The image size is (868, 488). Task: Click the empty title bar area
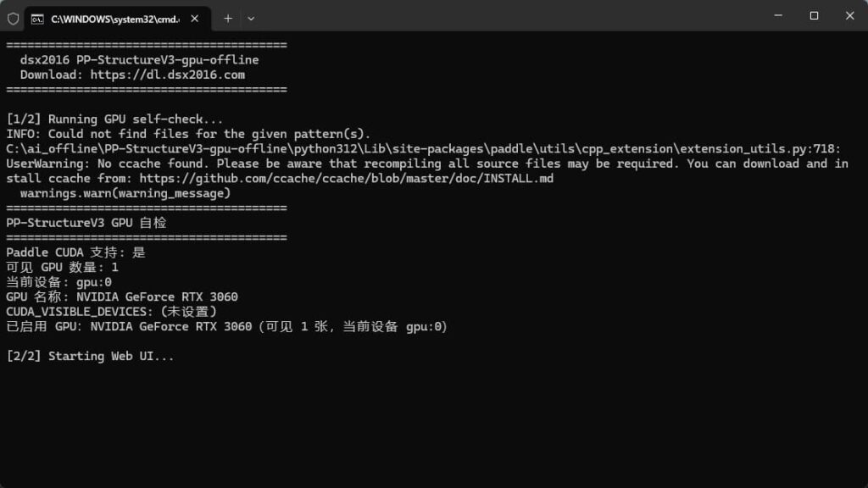click(509, 15)
